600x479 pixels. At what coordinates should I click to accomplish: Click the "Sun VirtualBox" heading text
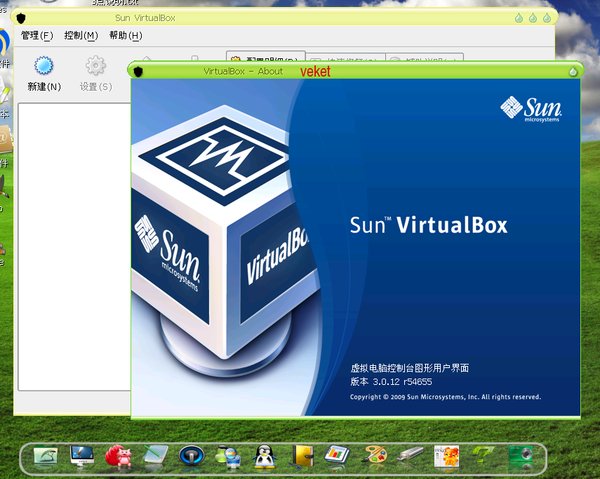[x=429, y=225]
